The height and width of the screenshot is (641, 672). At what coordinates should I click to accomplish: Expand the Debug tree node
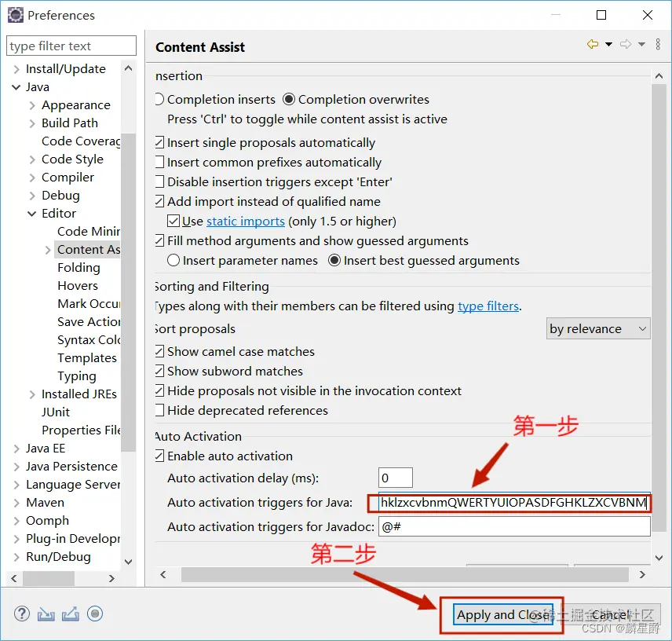(32, 196)
